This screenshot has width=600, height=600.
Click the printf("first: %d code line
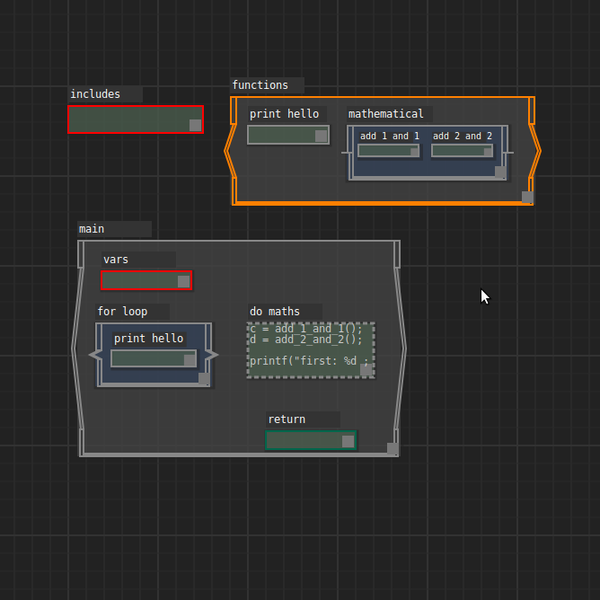pyautogui.click(x=309, y=361)
